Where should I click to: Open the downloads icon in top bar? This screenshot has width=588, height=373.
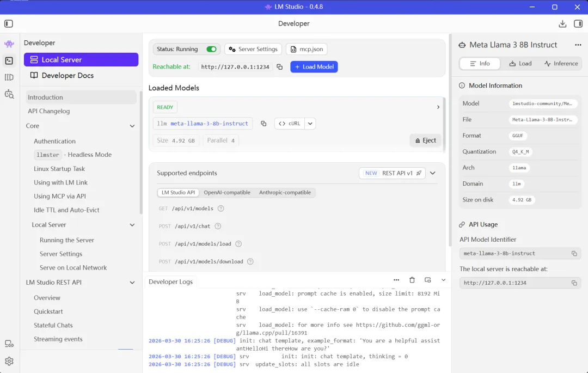(562, 23)
